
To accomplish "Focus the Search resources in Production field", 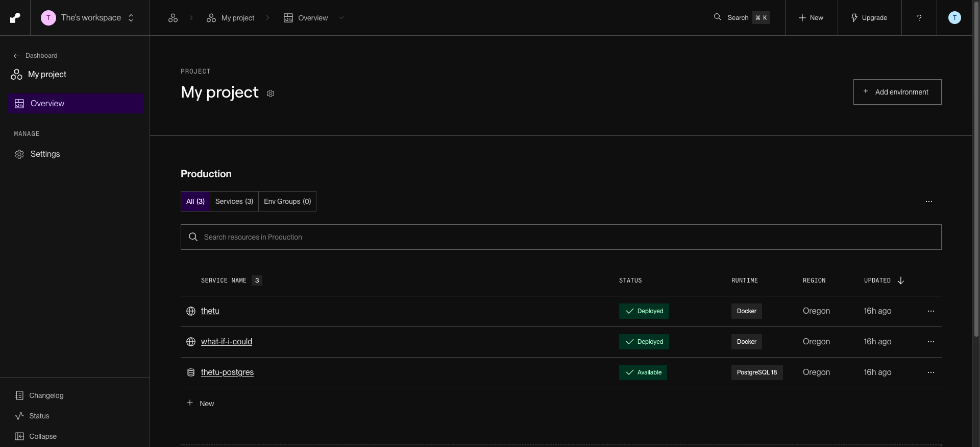I will (x=561, y=237).
